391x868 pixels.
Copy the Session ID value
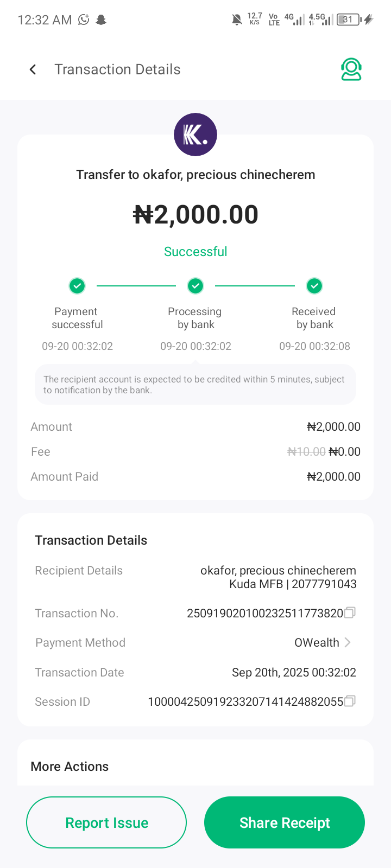click(x=350, y=701)
